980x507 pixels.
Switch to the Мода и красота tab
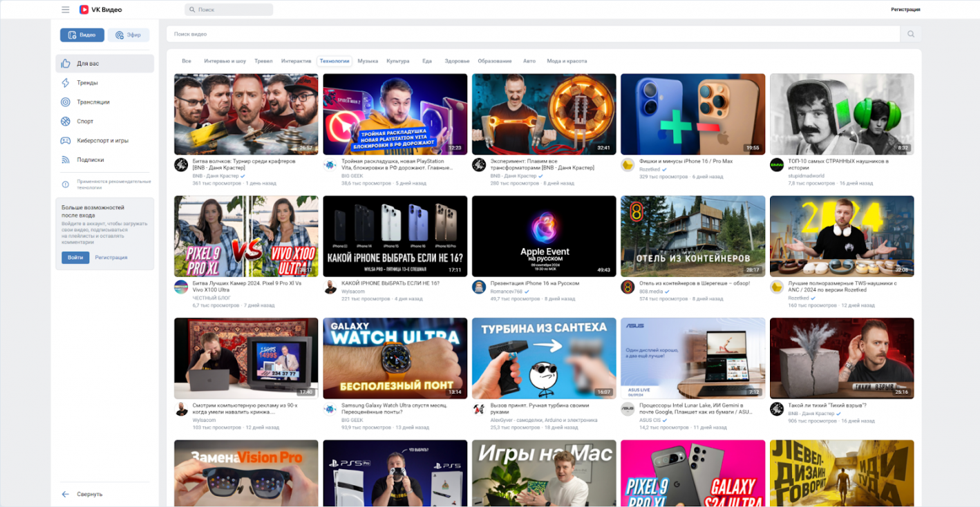(x=567, y=61)
